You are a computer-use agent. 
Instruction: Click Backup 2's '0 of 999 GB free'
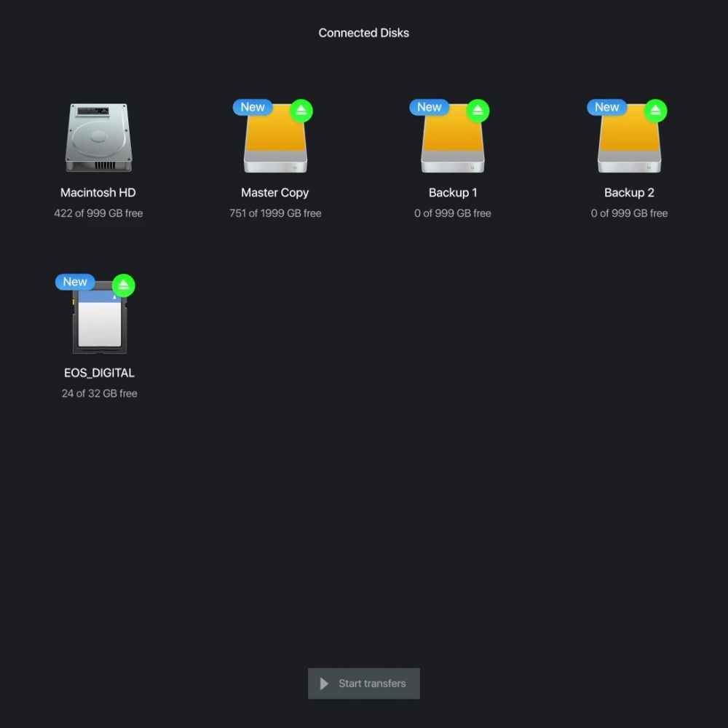[629, 213]
